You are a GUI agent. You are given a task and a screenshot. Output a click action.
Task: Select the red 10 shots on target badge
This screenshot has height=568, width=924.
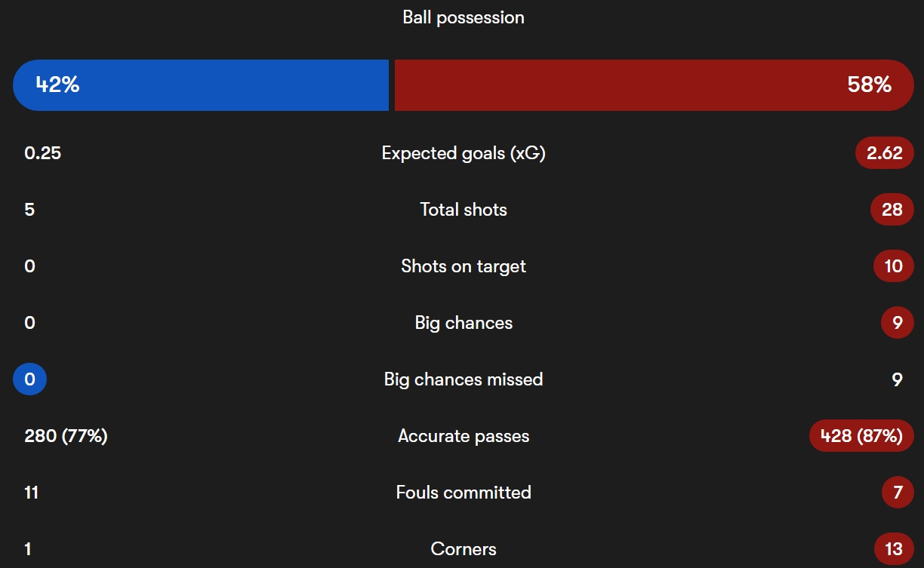pyautogui.click(x=893, y=266)
